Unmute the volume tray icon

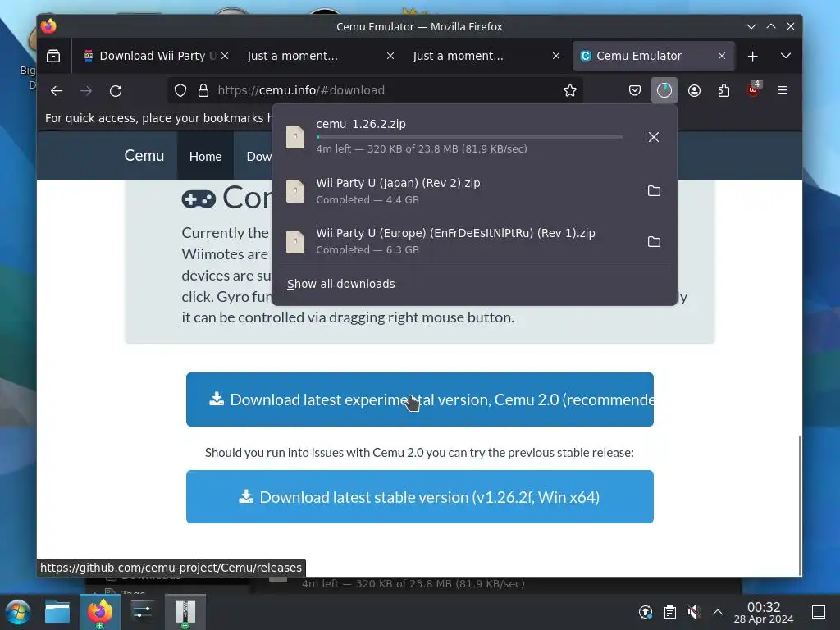694,612
